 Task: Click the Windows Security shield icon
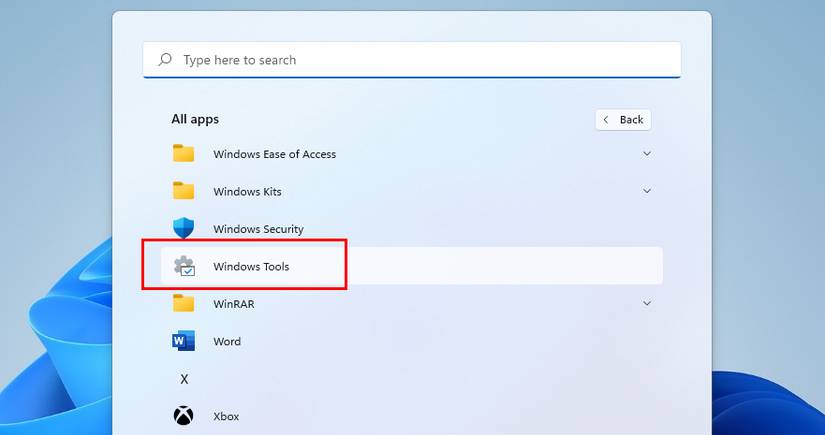[x=184, y=229]
